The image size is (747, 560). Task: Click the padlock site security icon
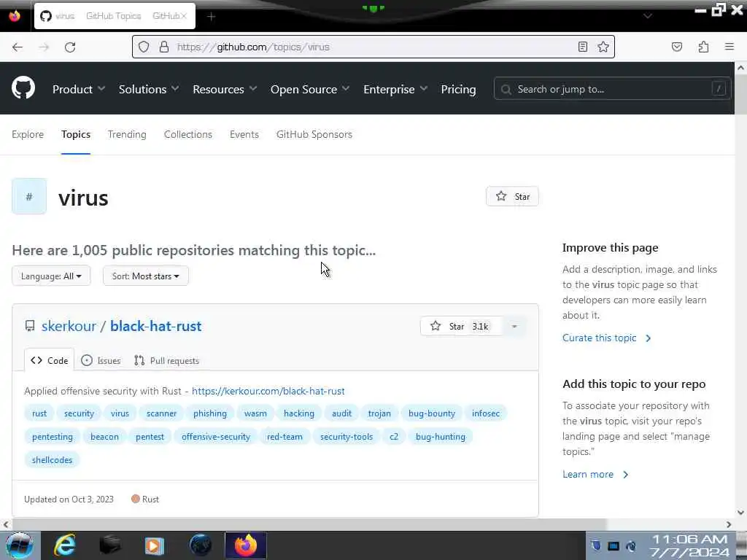(x=164, y=47)
